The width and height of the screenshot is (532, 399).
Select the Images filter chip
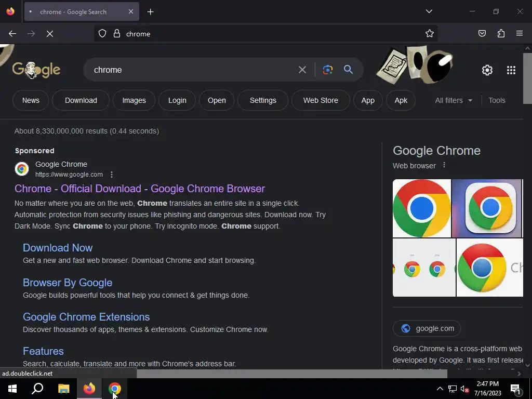coord(134,100)
